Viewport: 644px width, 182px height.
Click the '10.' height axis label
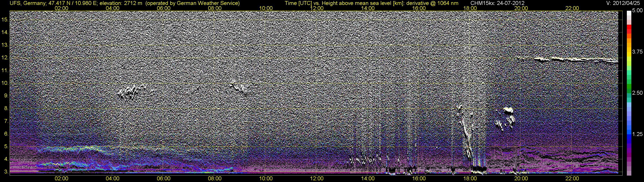[x=5, y=83]
